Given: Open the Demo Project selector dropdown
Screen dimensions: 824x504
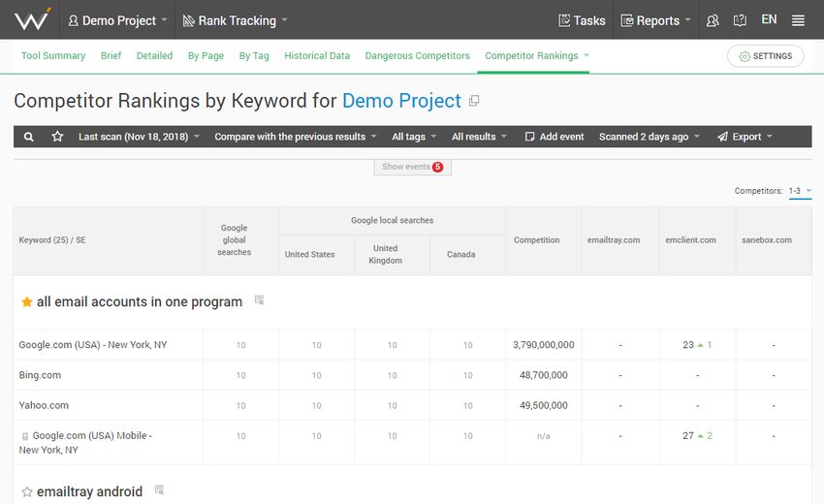Looking at the screenshot, I should 117,20.
